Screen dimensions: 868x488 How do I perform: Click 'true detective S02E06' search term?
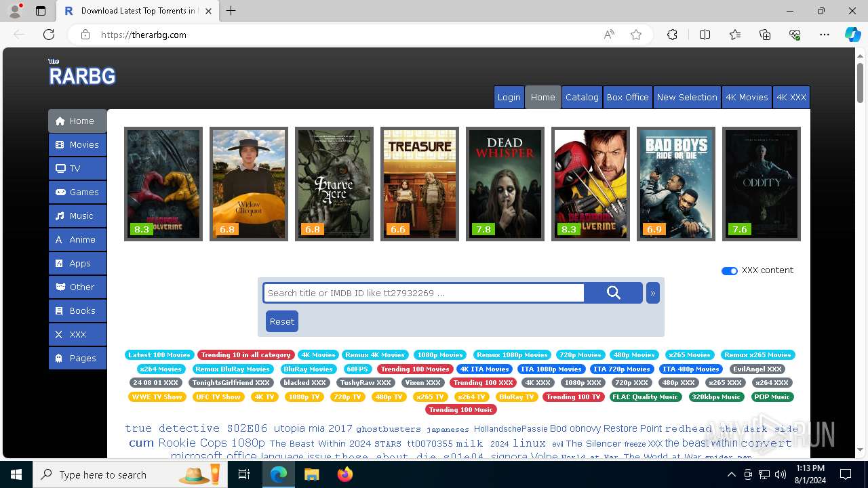click(196, 428)
